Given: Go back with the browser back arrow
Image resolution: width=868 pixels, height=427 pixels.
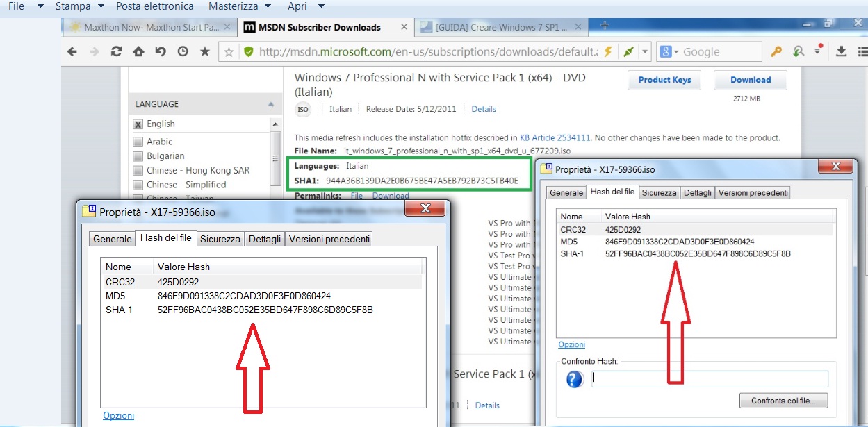Looking at the screenshot, I should (x=72, y=51).
